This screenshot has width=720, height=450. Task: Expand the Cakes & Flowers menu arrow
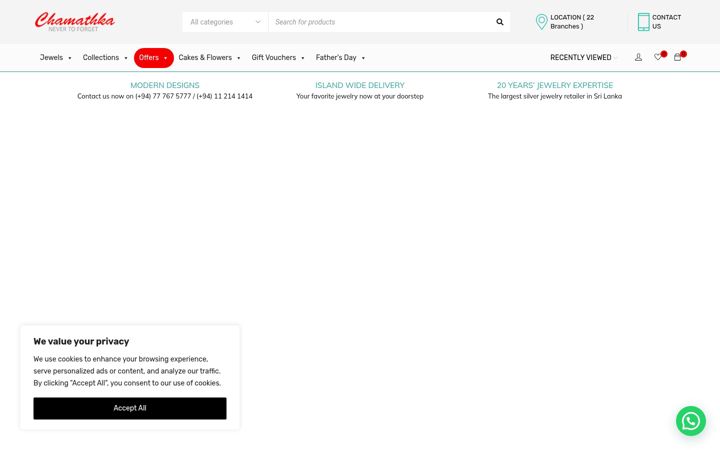(238, 58)
